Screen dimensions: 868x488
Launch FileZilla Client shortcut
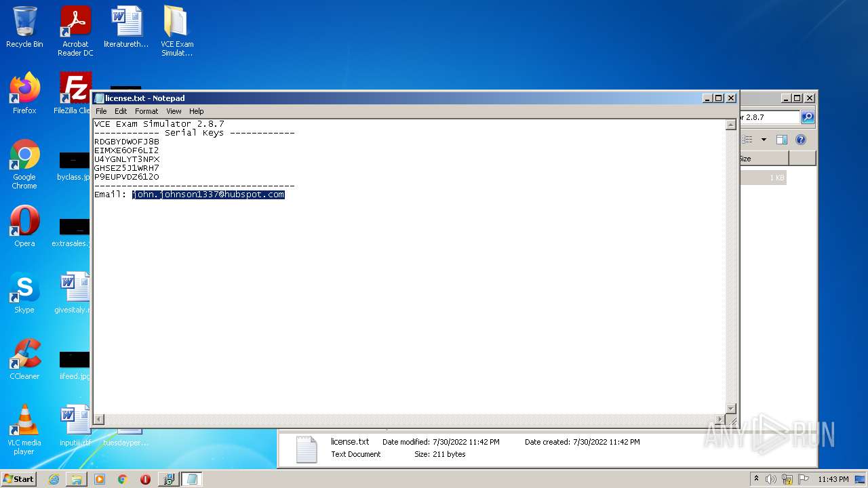pyautogui.click(x=73, y=94)
